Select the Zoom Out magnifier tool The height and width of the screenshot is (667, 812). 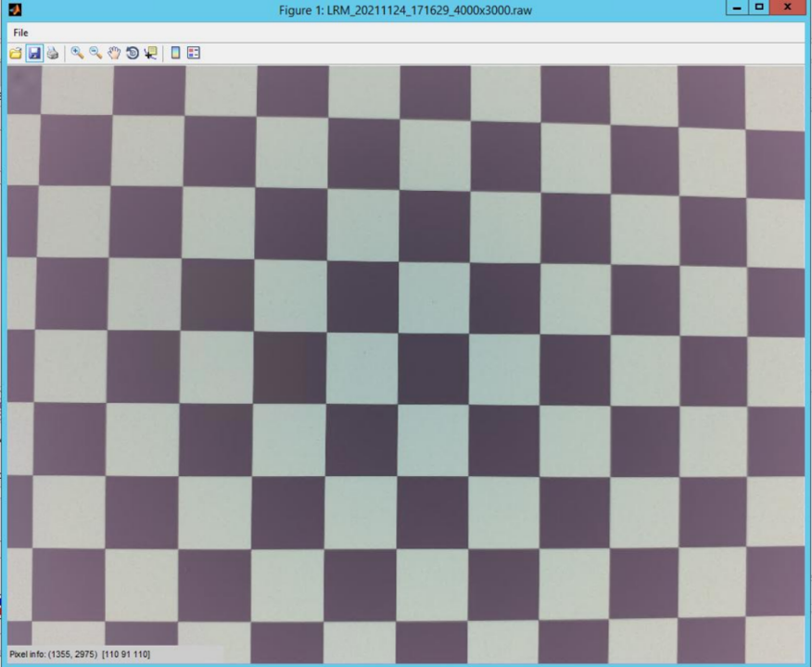(x=95, y=53)
